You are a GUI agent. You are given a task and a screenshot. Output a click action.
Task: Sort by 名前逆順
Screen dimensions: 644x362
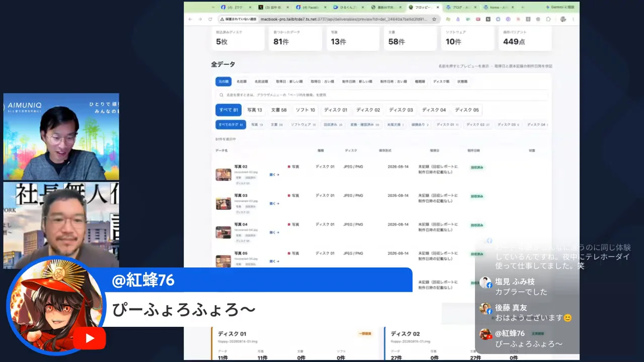(261, 81)
